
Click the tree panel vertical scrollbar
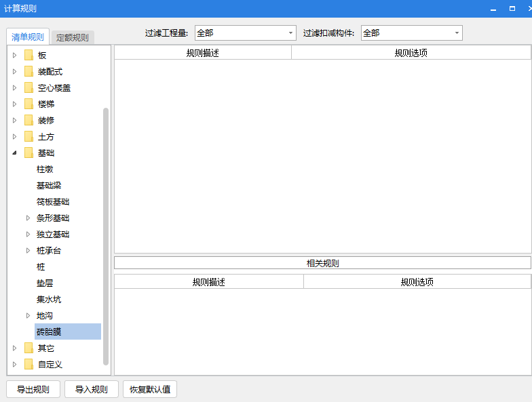tap(106, 237)
